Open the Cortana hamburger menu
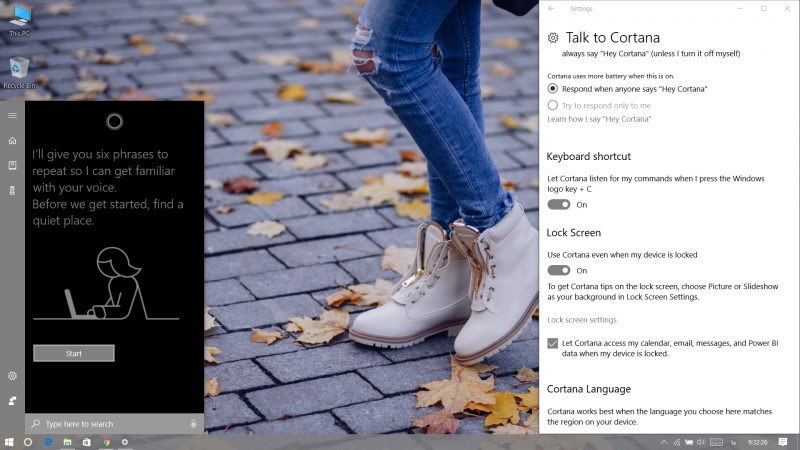 point(12,115)
